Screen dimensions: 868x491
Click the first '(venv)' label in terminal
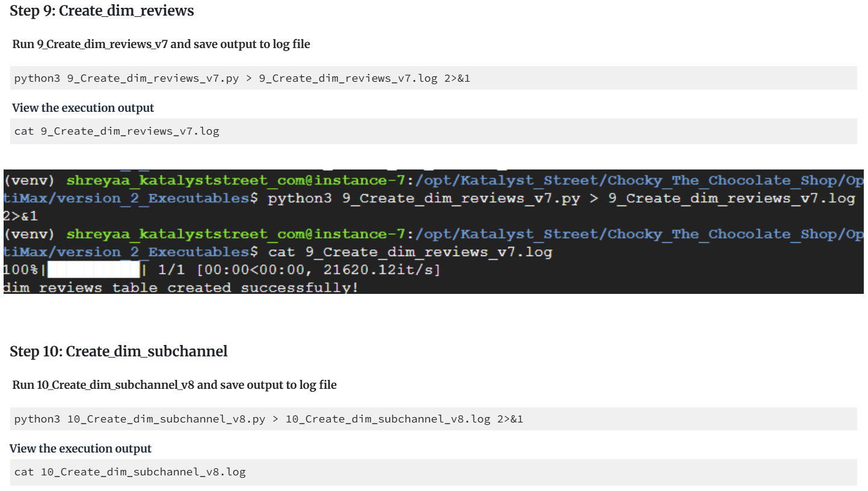(x=30, y=181)
